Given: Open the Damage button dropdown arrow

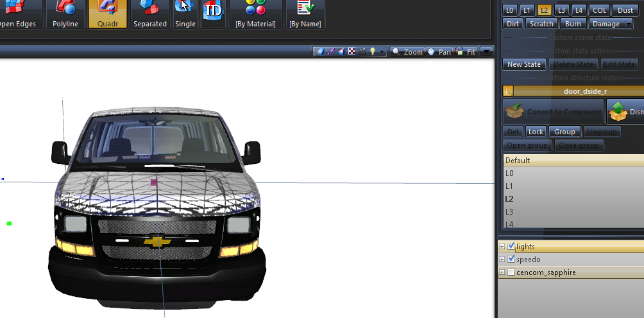Looking at the screenshot, I should (629, 24).
